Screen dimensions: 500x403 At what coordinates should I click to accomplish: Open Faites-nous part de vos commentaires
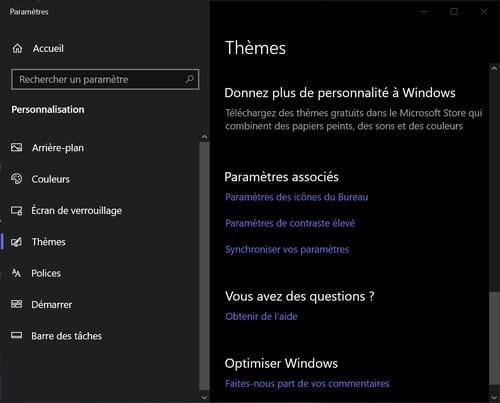pyautogui.click(x=307, y=383)
